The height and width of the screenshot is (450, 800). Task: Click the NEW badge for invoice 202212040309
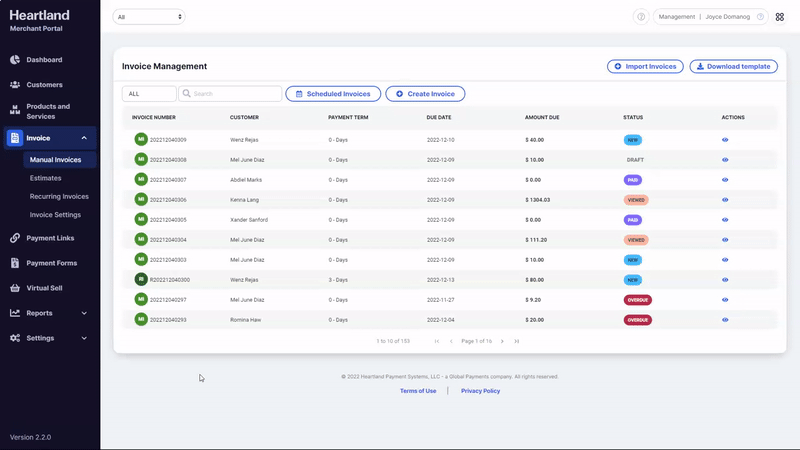pos(633,140)
